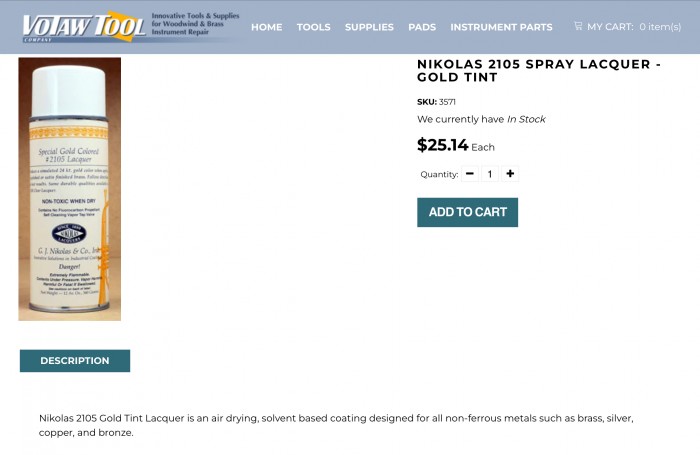Decrease quantity with the minus button

click(x=470, y=174)
